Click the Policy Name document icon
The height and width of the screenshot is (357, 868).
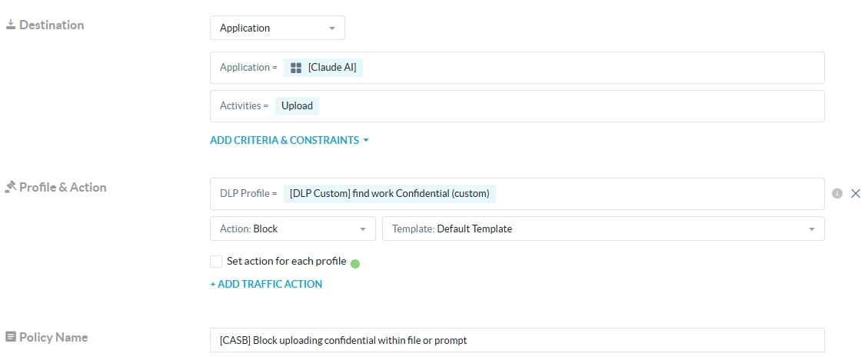(x=10, y=337)
